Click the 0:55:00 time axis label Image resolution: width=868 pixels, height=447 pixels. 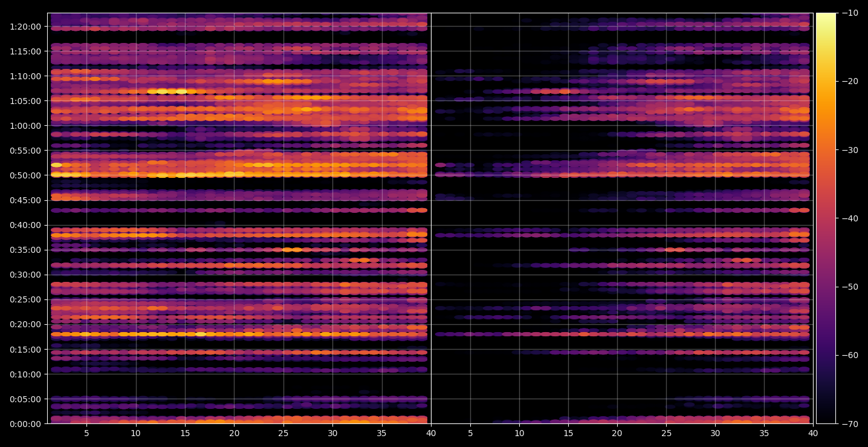pyautogui.click(x=25, y=151)
